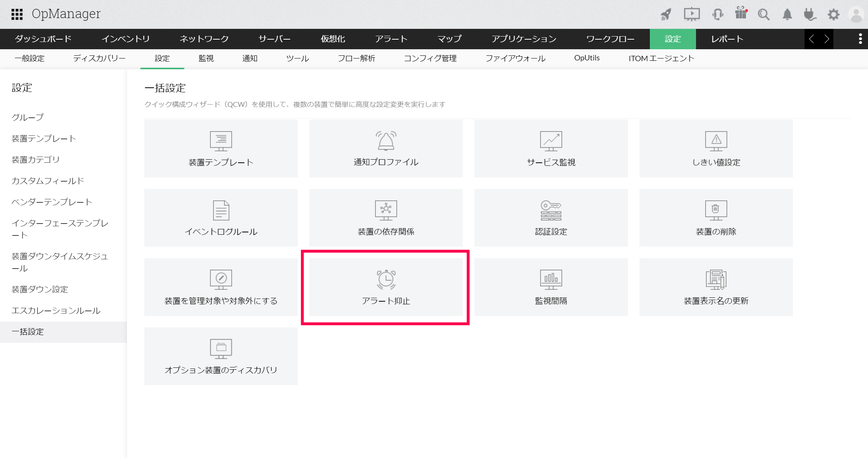Click the headset support icon

[718, 15]
